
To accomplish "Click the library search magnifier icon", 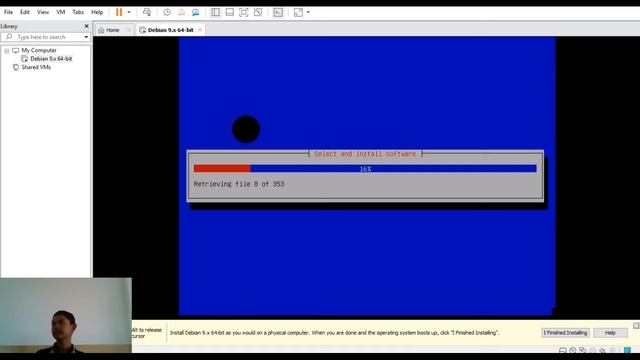I will 9,37.
